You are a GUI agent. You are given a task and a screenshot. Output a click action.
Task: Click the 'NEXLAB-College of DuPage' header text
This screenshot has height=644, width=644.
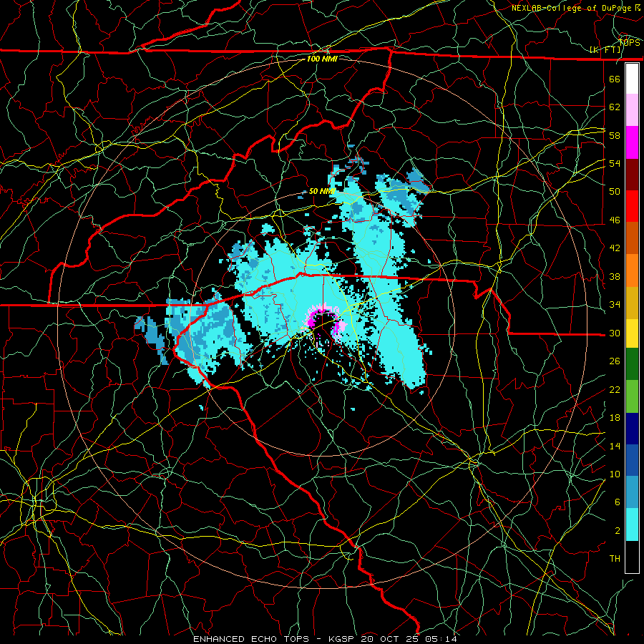coord(571,8)
